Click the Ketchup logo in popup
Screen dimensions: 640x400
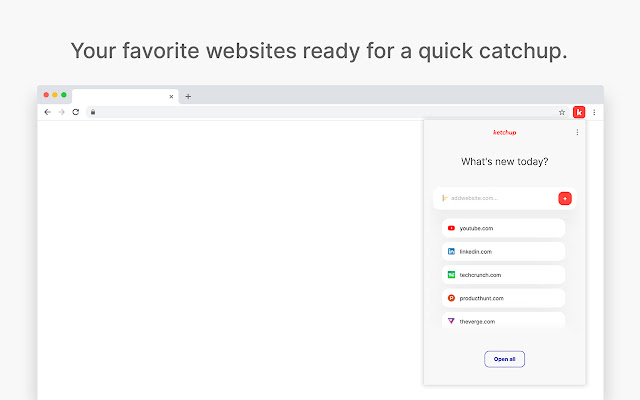click(x=504, y=132)
